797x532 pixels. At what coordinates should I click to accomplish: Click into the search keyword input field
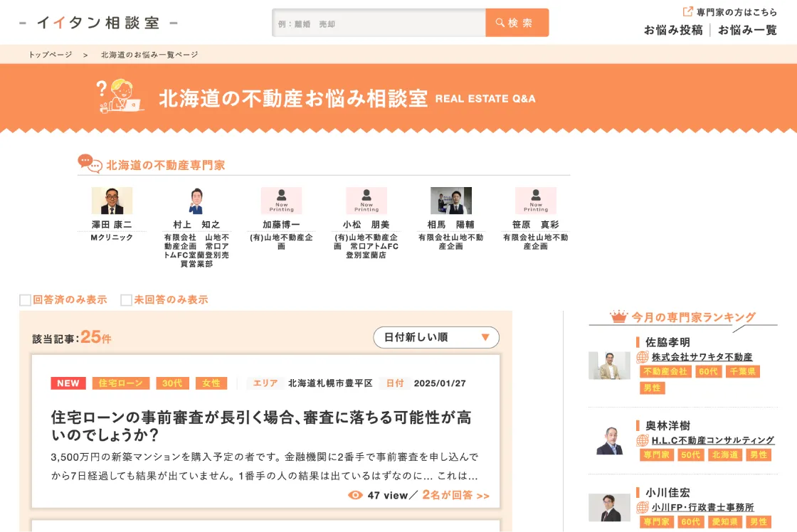click(379, 23)
